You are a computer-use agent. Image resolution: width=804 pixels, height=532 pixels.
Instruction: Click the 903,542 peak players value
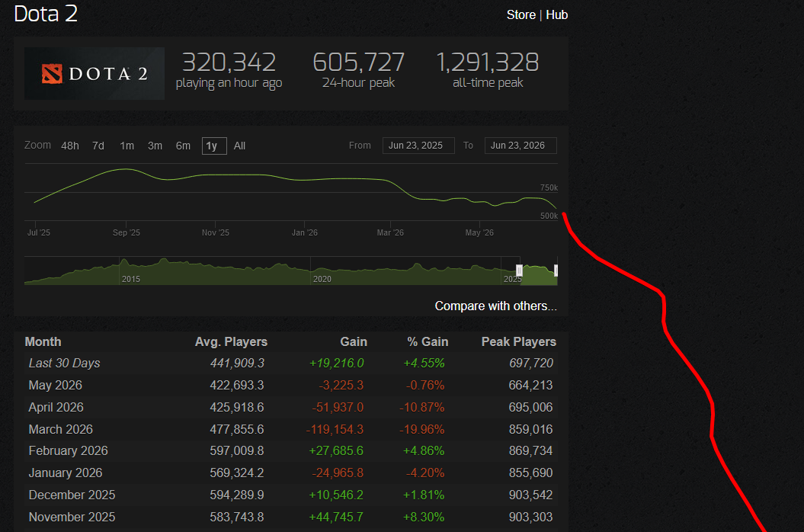530,495
